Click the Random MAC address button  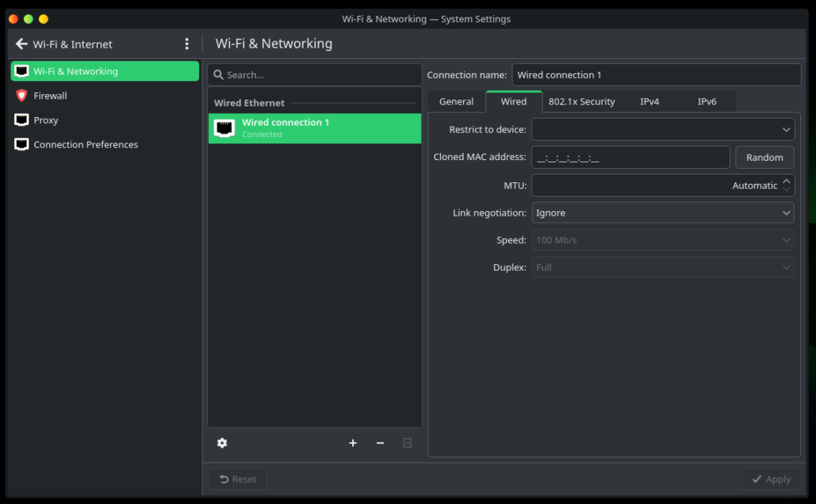pos(764,157)
